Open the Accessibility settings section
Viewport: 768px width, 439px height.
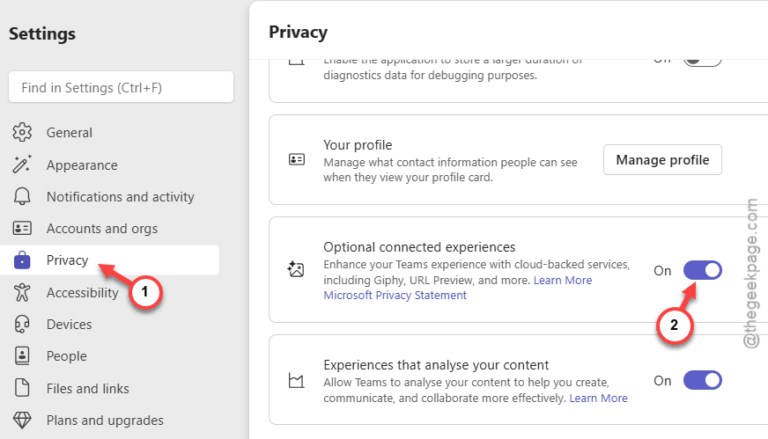click(x=109, y=293)
